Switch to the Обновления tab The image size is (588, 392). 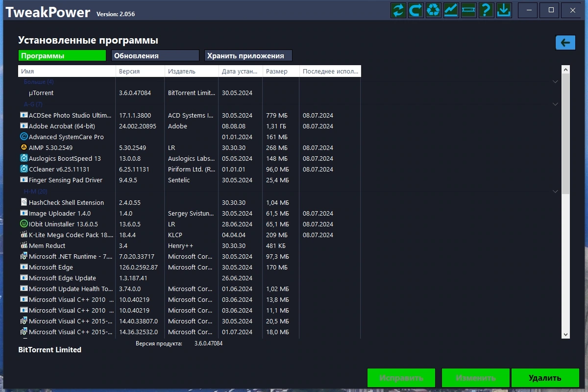(155, 55)
